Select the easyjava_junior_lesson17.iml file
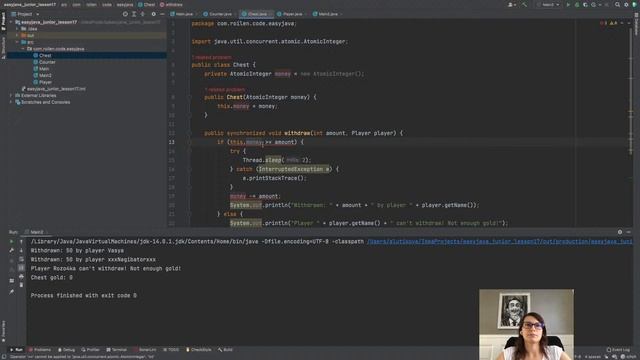 (x=53, y=89)
